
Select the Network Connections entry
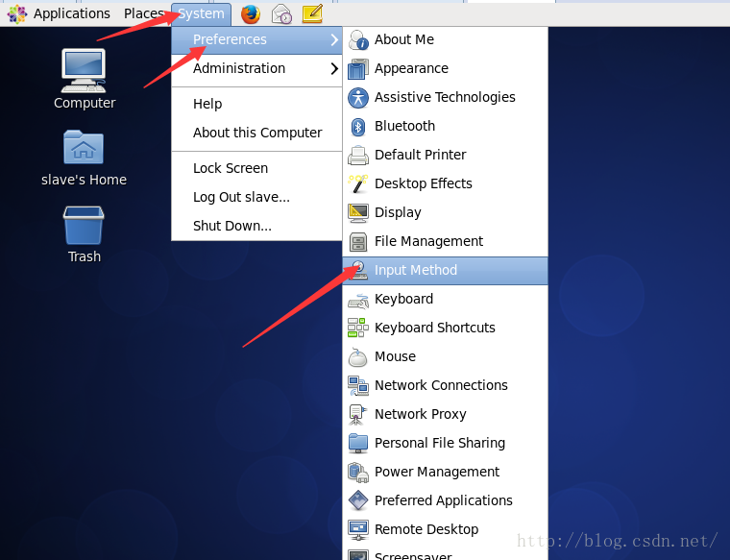click(445, 386)
